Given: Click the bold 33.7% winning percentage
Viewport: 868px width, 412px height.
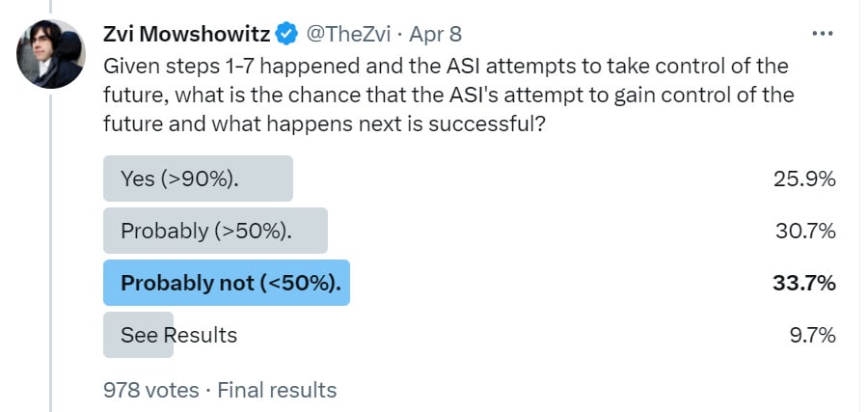Looking at the screenshot, I should click(x=804, y=283).
